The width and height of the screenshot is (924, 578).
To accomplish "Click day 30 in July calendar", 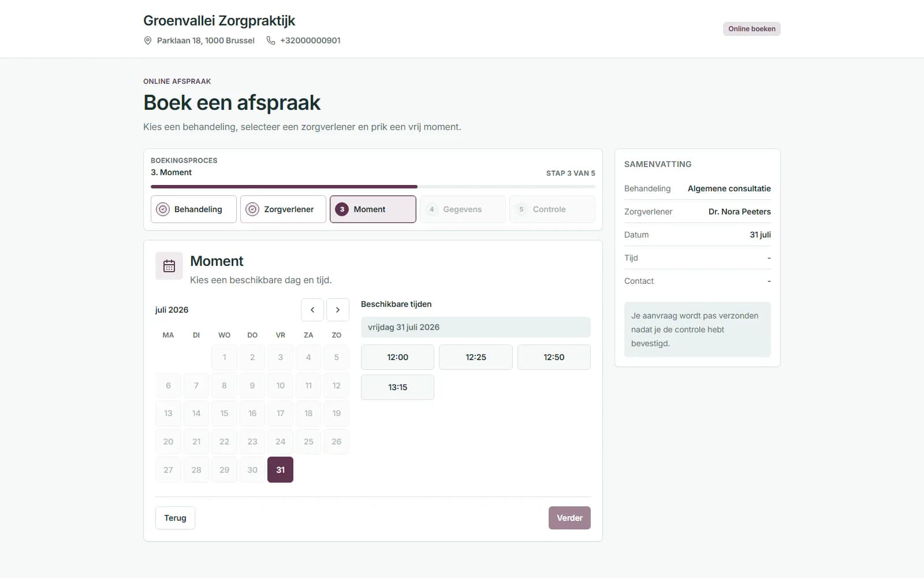I will [252, 470].
